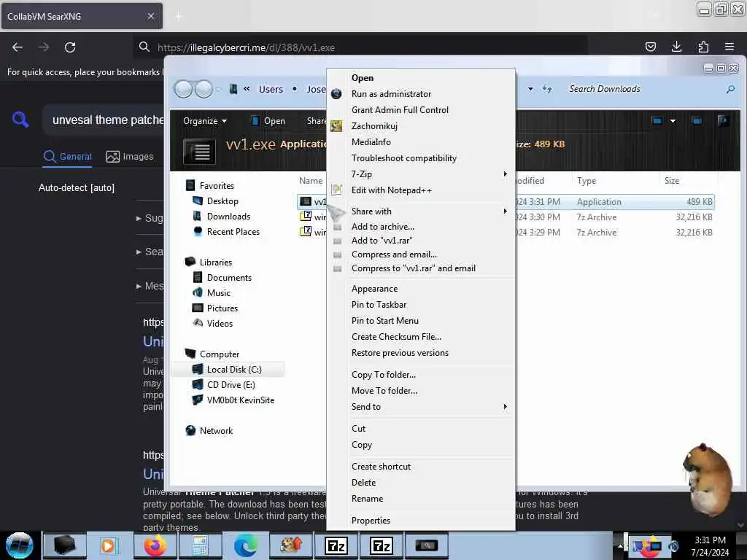Select Grant Admin Full Control
Screen dimensions: 747x560
click(x=400, y=110)
